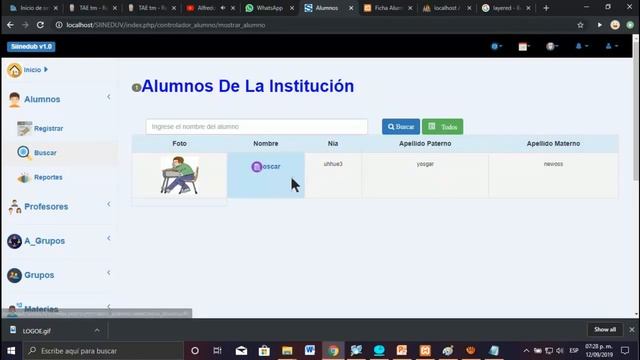Mute the playing YouTube tab
640x360 pixels.
[223, 8]
